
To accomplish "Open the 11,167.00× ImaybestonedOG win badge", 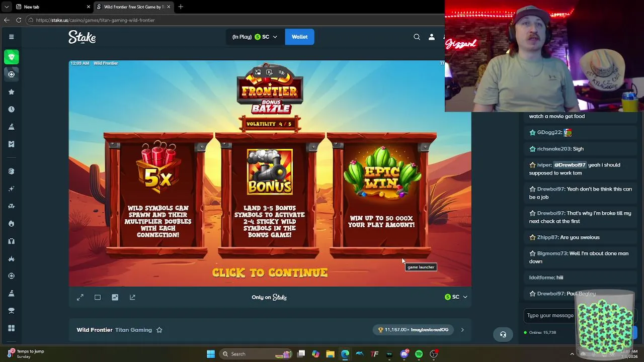I will pyautogui.click(x=413, y=330).
